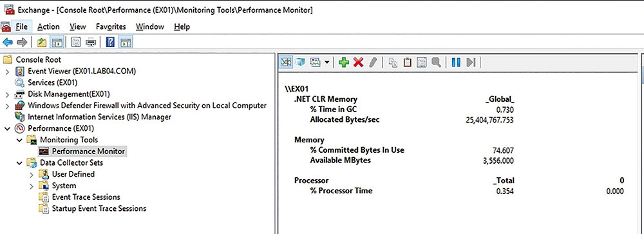This screenshot has width=644, height=234.
Task: Click the Paste Counter List clipboard icon
Action: click(407, 62)
